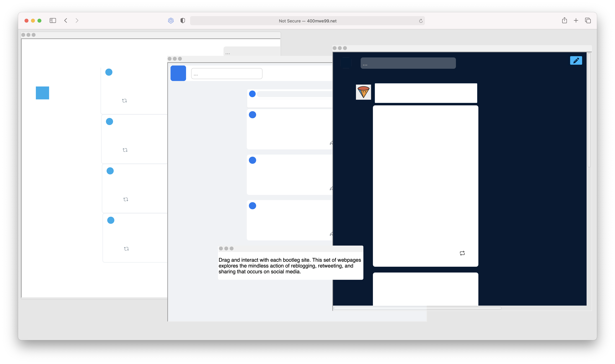Click the gray search field in the dark window
The height and width of the screenshot is (364, 615).
pyautogui.click(x=408, y=63)
